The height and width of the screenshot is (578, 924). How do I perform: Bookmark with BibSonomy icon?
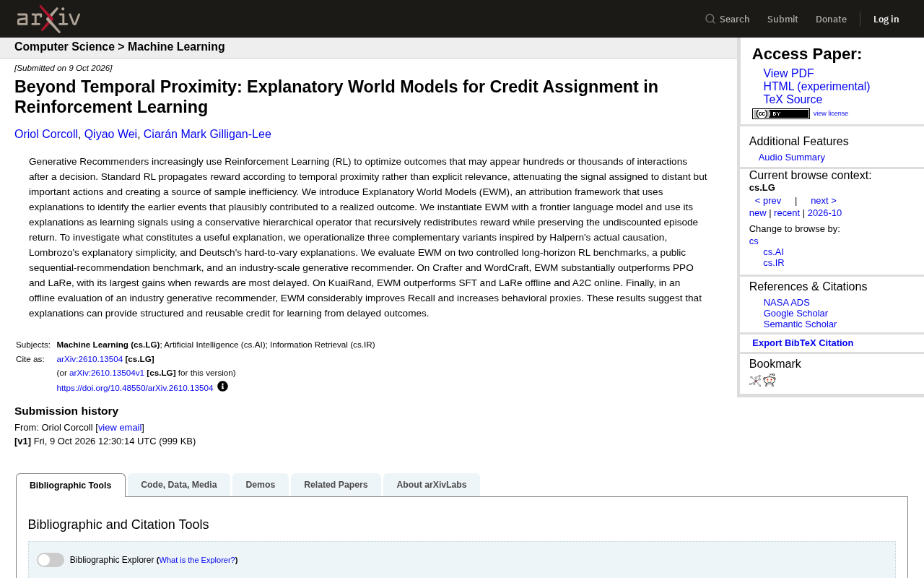click(x=755, y=381)
